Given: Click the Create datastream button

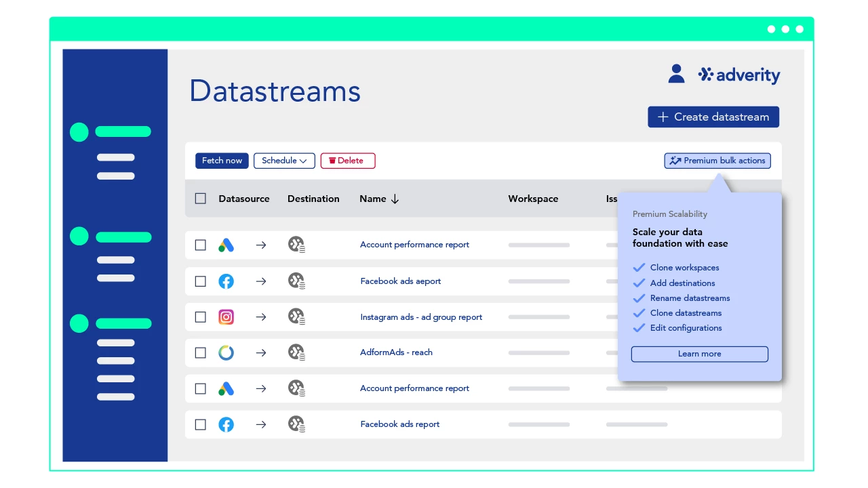Looking at the screenshot, I should click(x=713, y=117).
